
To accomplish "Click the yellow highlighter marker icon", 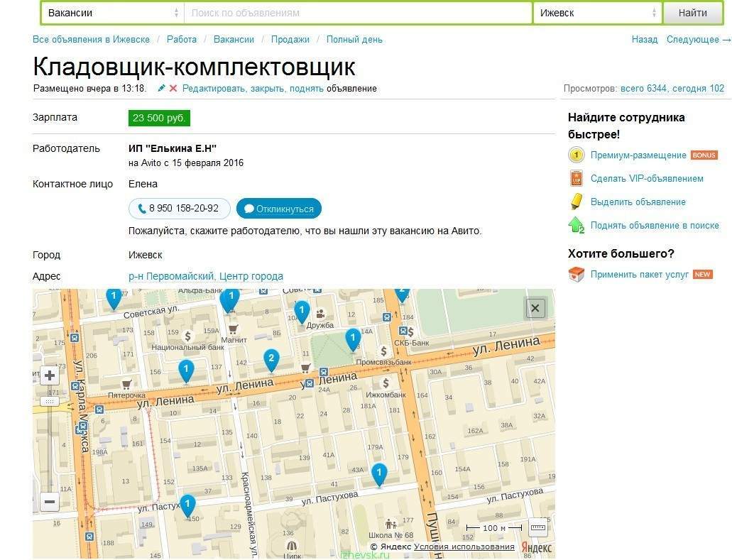I will [577, 202].
